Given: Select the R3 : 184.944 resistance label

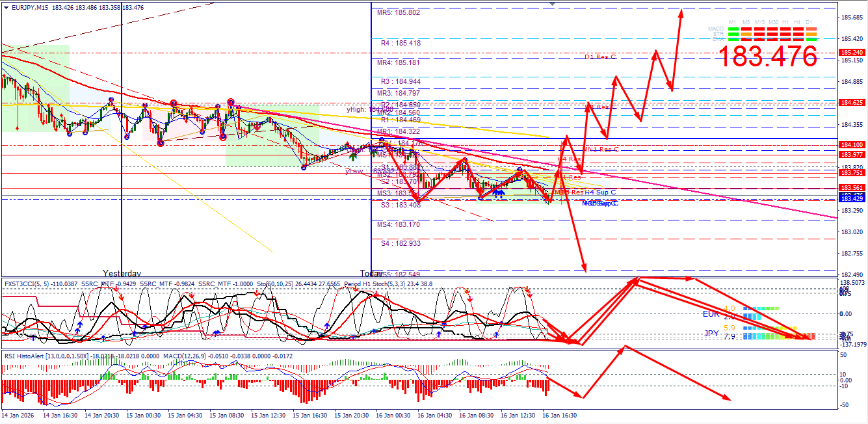Looking at the screenshot, I should pyautogui.click(x=401, y=81).
